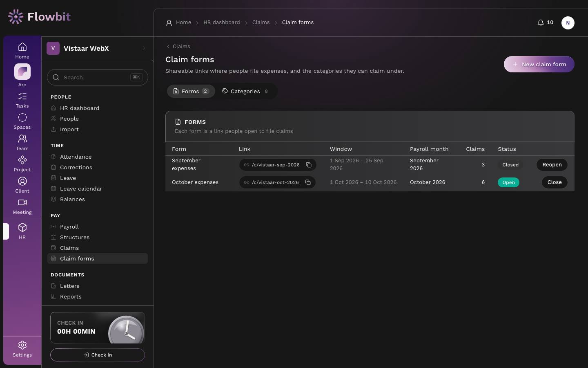Switch to the Forms tab

[191, 91]
